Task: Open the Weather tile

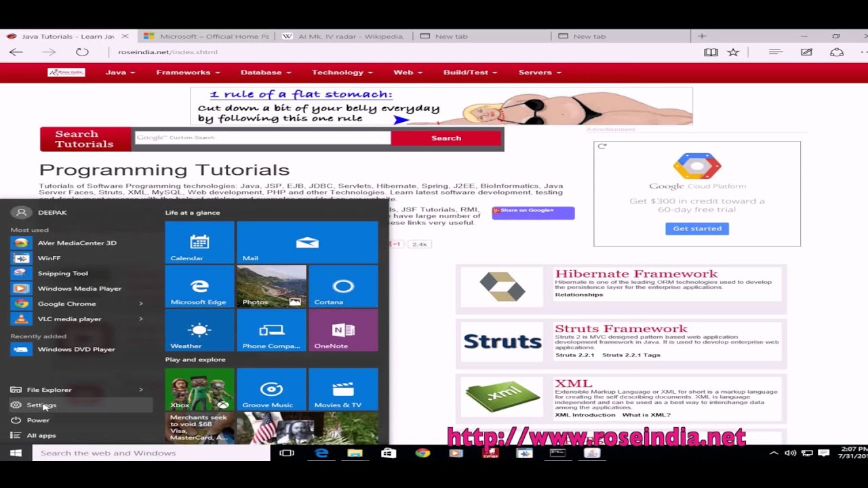Action: click(x=199, y=331)
